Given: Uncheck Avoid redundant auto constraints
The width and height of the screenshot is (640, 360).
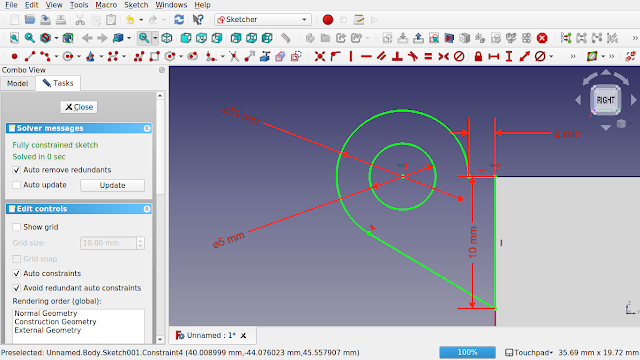Looking at the screenshot, I should (16, 288).
